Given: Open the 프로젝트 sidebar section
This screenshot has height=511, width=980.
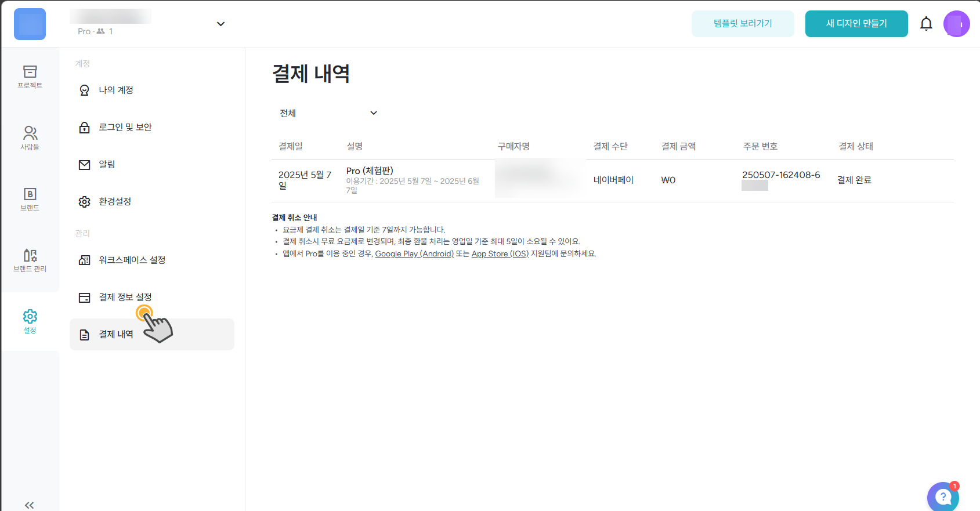Looking at the screenshot, I should point(30,77).
